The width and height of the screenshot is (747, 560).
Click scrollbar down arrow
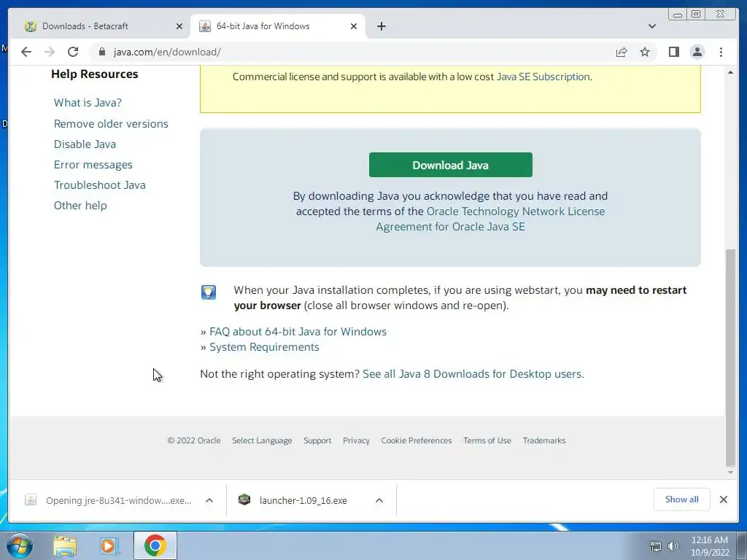pyautogui.click(x=730, y=472)
